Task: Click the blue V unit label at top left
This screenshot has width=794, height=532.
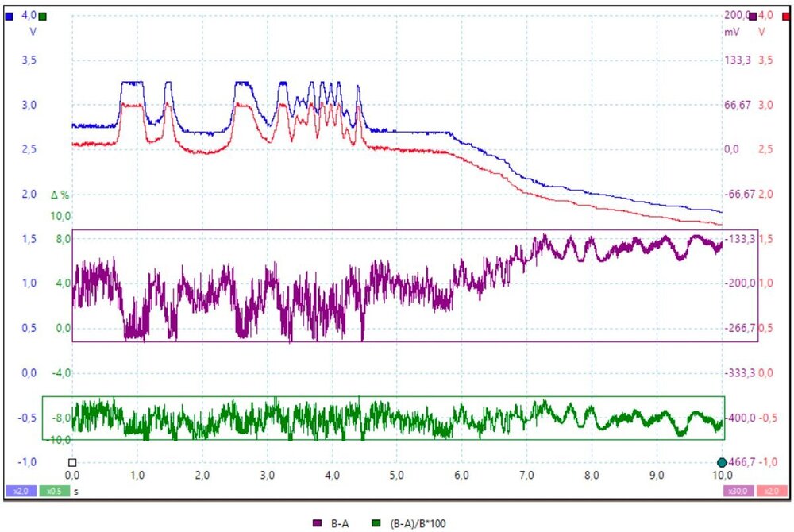Action: pos(33,33)
